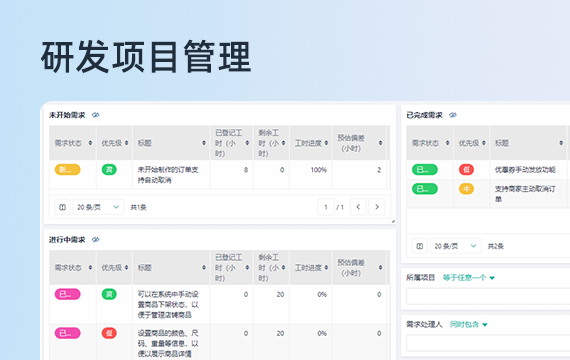Go to previous page in 未开始需求 table
The width and height of the screenshot is (570, 360).
pos(358,207)
